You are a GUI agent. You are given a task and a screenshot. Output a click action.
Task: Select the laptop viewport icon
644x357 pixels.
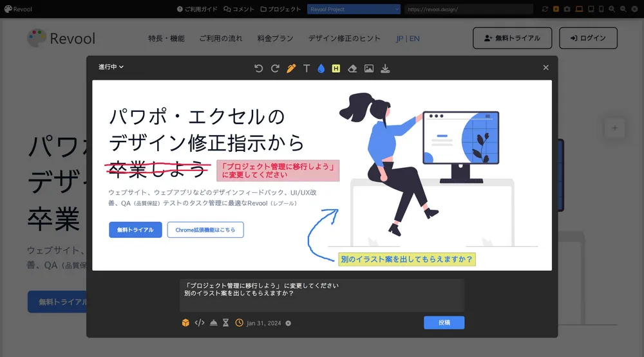click(x=579, y=9)
